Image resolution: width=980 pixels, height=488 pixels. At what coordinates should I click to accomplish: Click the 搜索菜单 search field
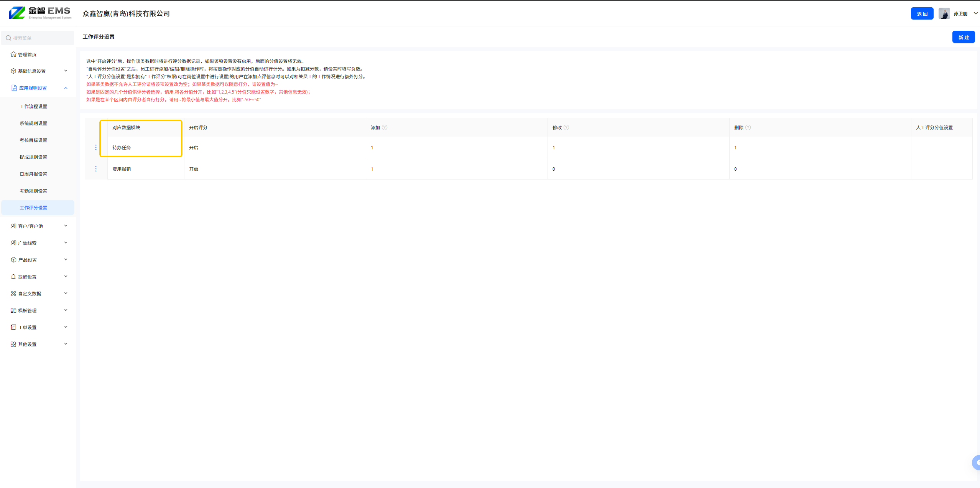point(38,38)
